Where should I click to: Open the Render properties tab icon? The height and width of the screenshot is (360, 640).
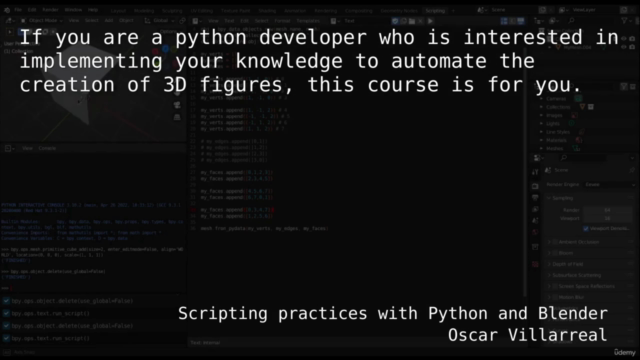[x=535, y=186]
